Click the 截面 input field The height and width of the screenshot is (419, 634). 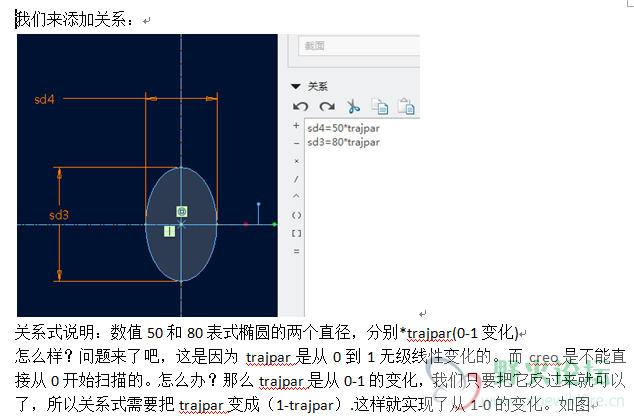pos(359,46)
